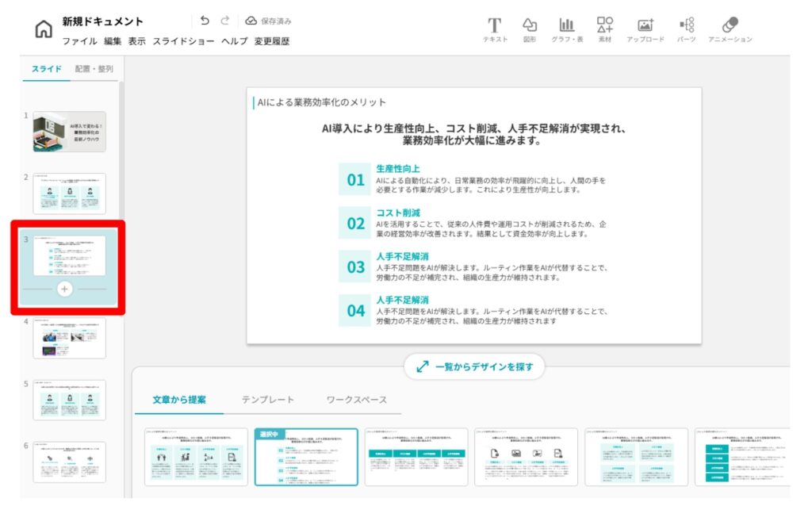Open the ファイル menu
Image resolution: width=812 pixels, height=506 pixels.
tap(79, 41)
